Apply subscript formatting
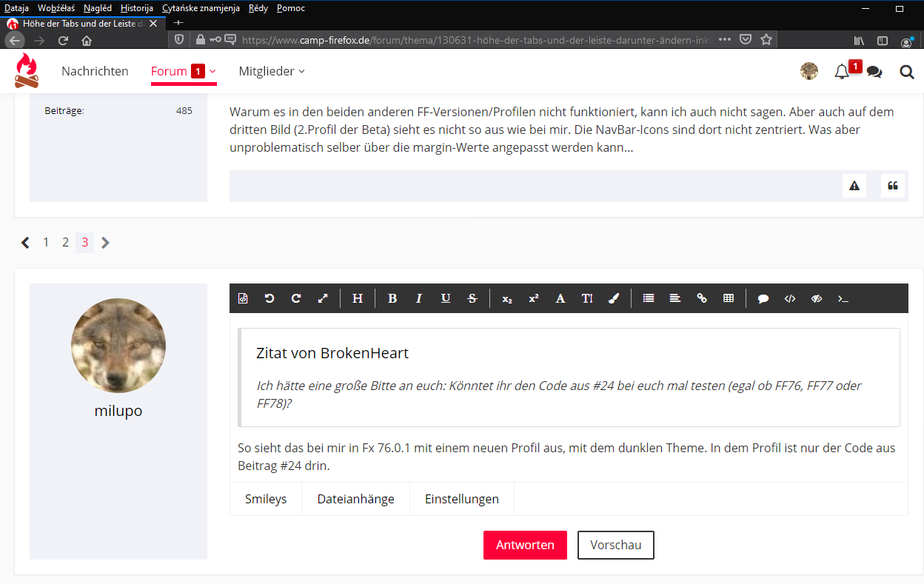Viewport: 924px width, 584px height. 507,298
